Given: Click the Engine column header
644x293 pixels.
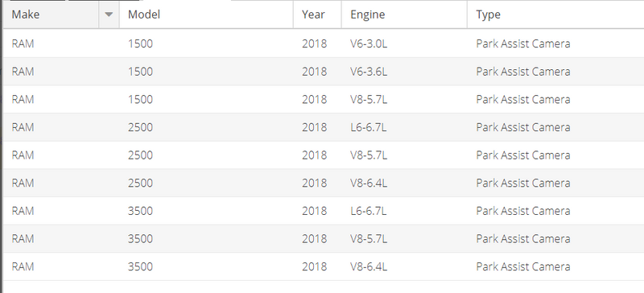Looking at the screenshot, I should coord(404,14).
